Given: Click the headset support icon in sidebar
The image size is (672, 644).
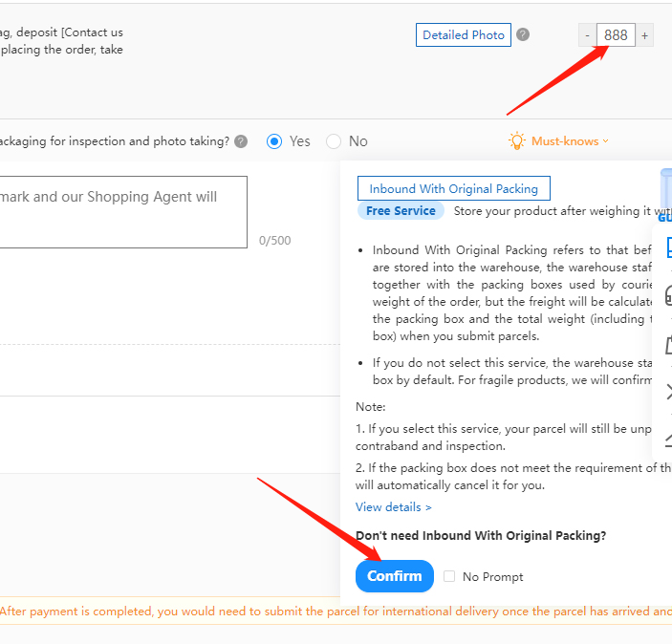Looking at the screenshot, I should tap(668, 296).
